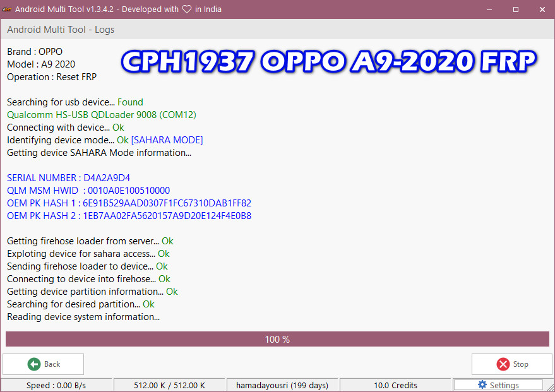The image size is (555, 392).
Task: Click '512.00 K / 512.00 K' status entry
Action: (x=169, y=385)
